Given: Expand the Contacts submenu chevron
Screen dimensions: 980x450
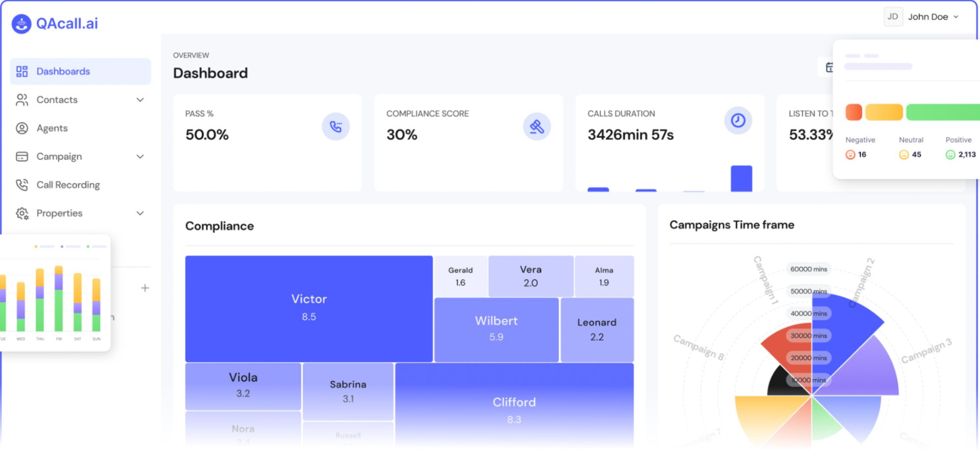Looking at the screenshot, I should tap(140, 100).
